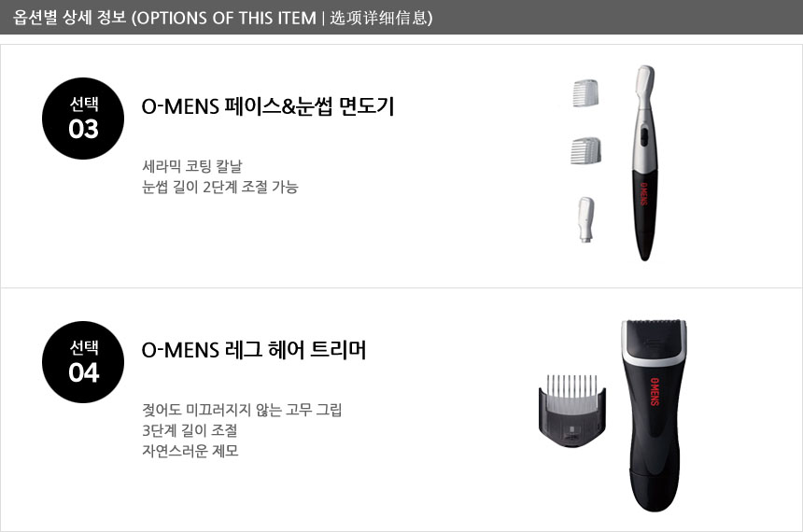The image size is (803, 532).
Task: Click the top eyebrow comb attachment
Action: (585, 92)
